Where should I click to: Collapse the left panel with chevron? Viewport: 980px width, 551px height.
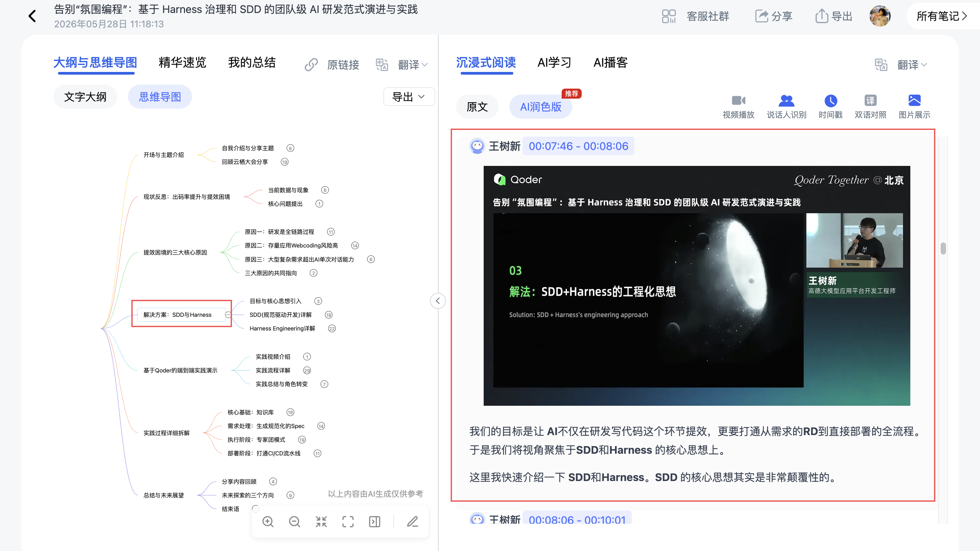(x=438, y=301)
